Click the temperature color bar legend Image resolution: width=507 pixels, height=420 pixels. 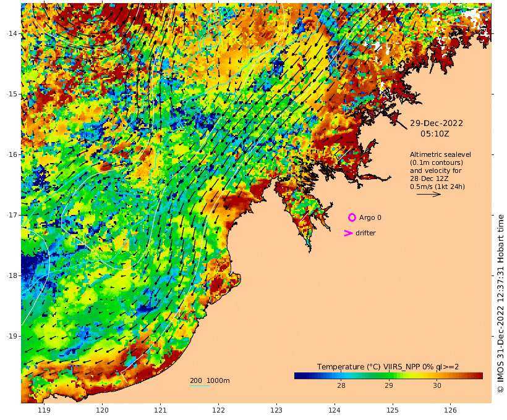click(x=388, y=376)
